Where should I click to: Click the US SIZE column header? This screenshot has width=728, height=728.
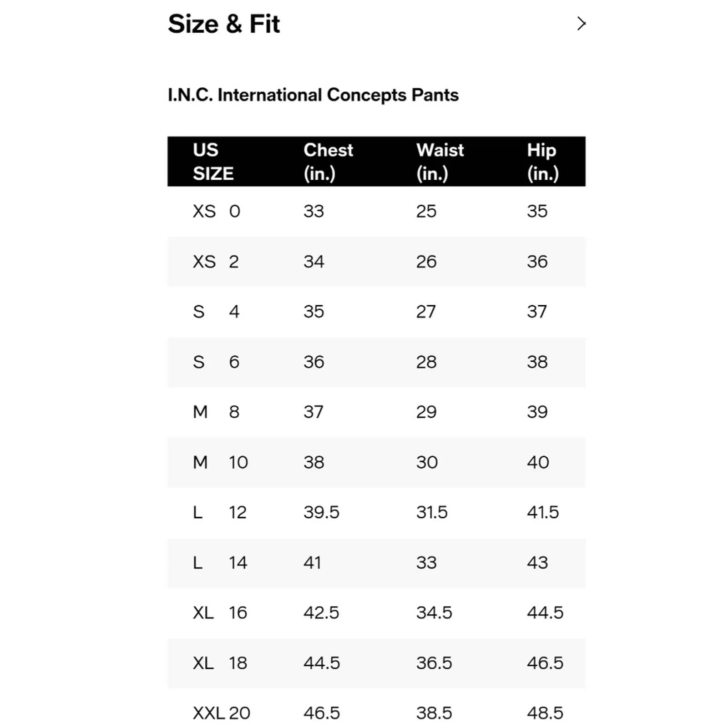(213, 162)
